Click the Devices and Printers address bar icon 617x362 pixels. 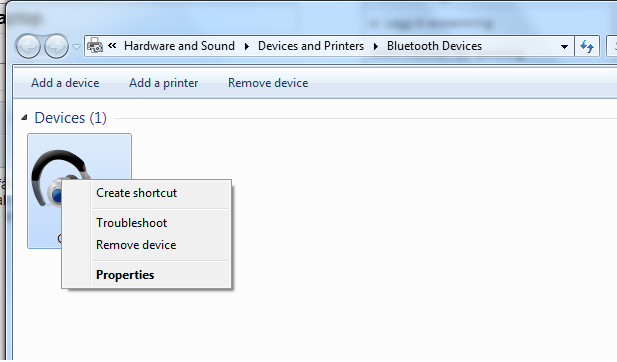pyautogui.click(x=95, y=46)
